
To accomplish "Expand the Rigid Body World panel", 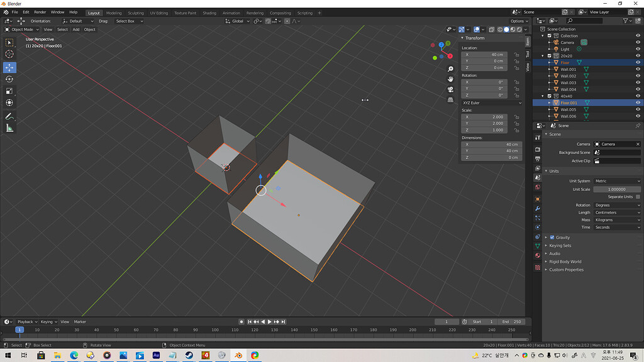I will pos(565,262).
